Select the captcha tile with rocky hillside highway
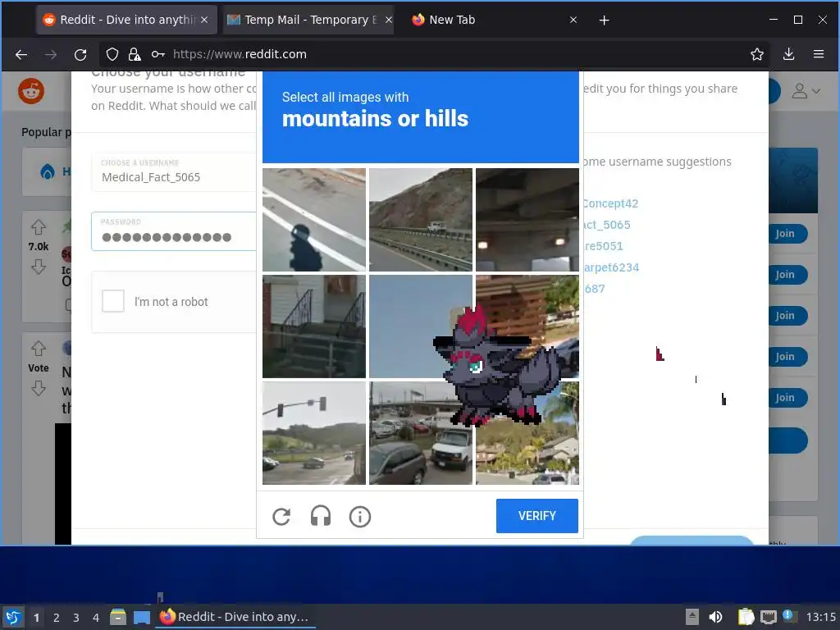 (x=421, y=220)
